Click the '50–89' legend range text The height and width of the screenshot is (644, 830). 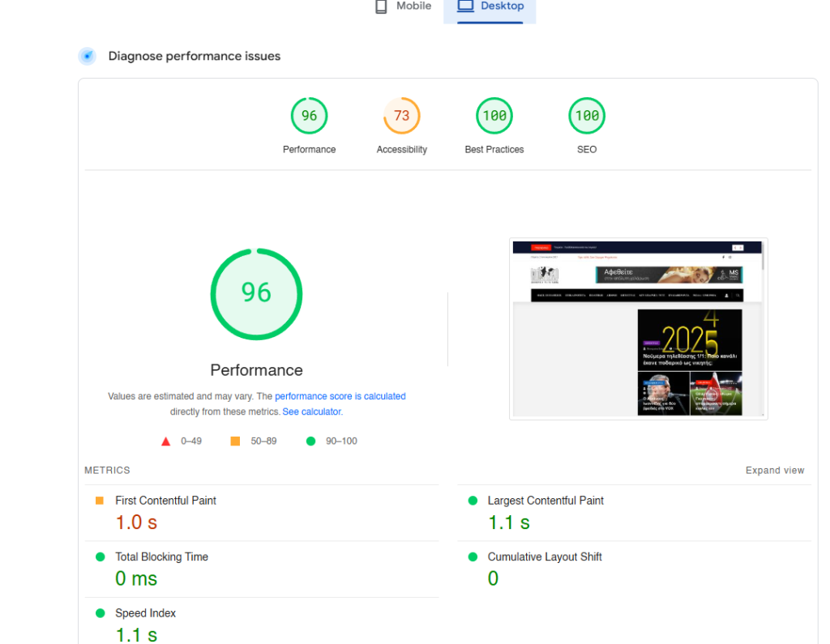pos(263,441)
